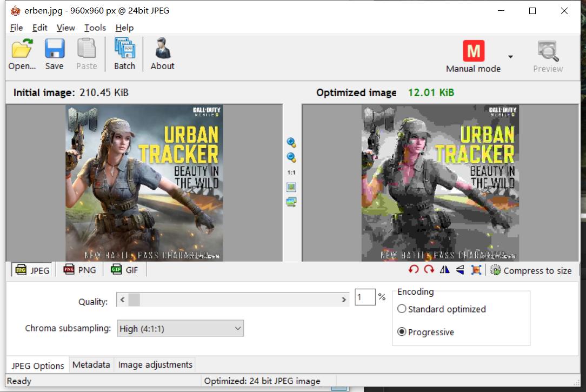Click the dual view layout icon

[291, 202]
